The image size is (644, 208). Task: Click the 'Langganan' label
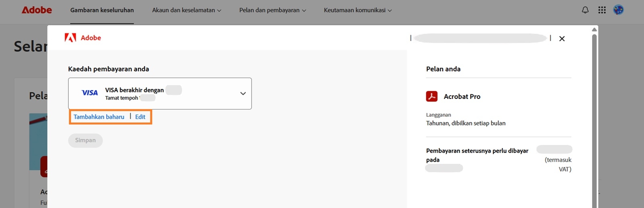coord(438,115)
